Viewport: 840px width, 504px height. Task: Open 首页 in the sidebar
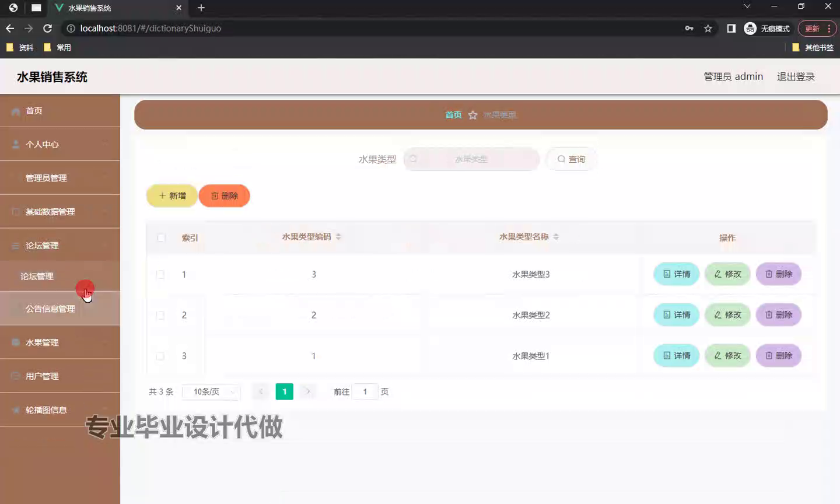60,111
